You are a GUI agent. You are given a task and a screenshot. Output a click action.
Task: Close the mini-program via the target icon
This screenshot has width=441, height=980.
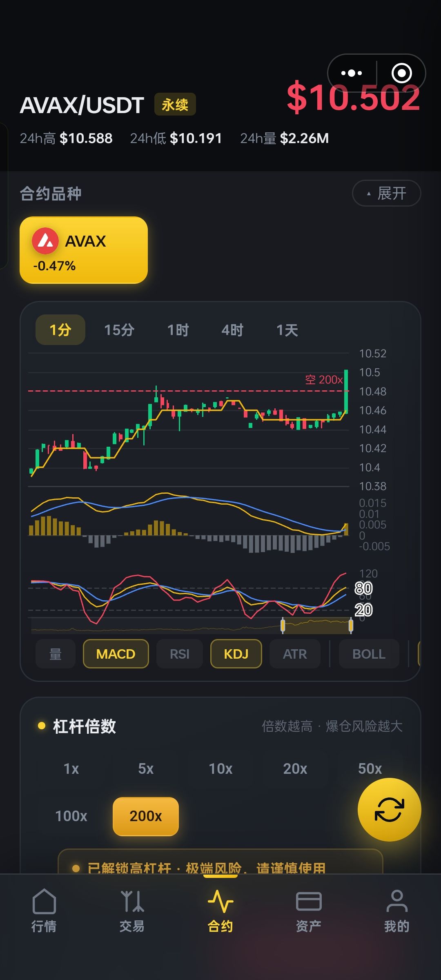coord(401,73)
